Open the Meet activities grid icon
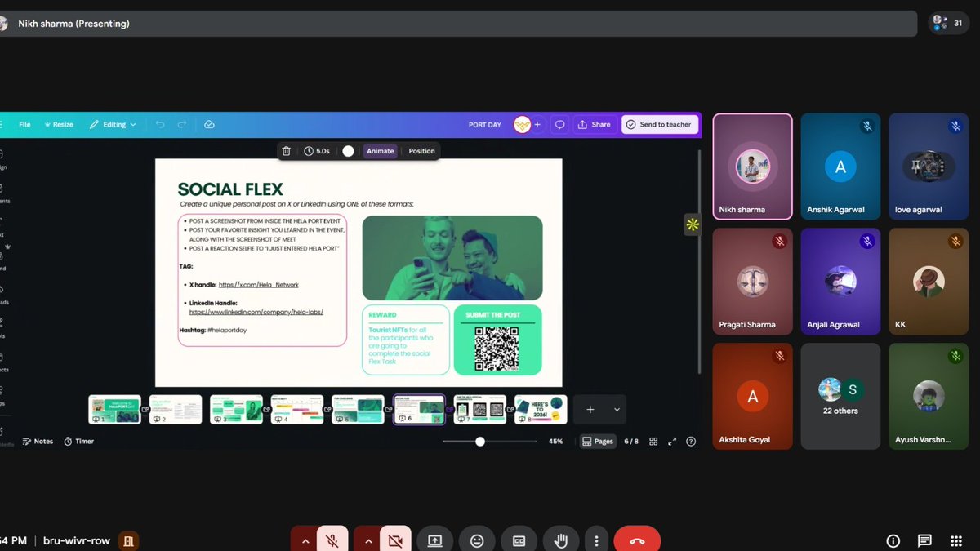The image size is (980, 551). click(956, 540)
